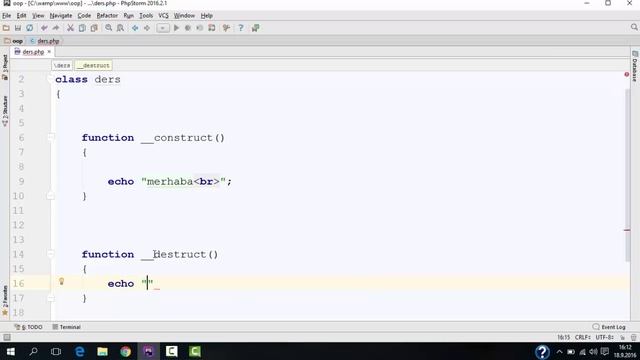Open the Window menu
Viewport: 640px width, 360px height.
(x=184, y=16)
